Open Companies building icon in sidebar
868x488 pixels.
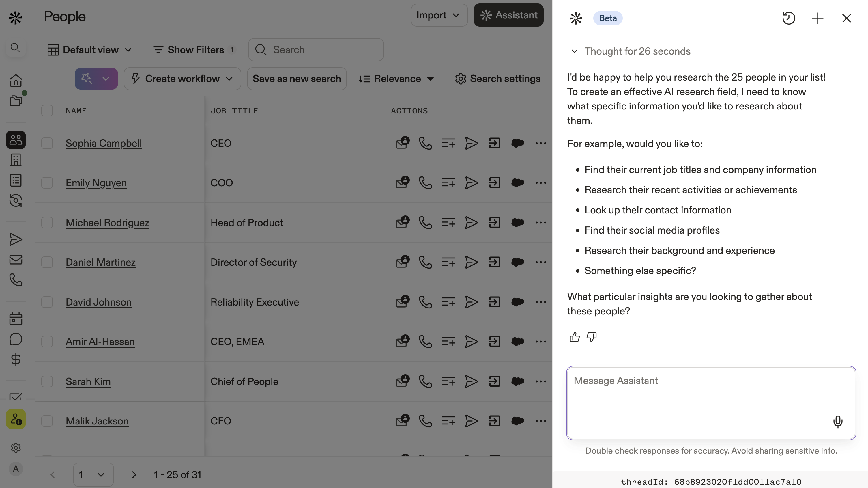pyautogui.click(x=16, y=160)
